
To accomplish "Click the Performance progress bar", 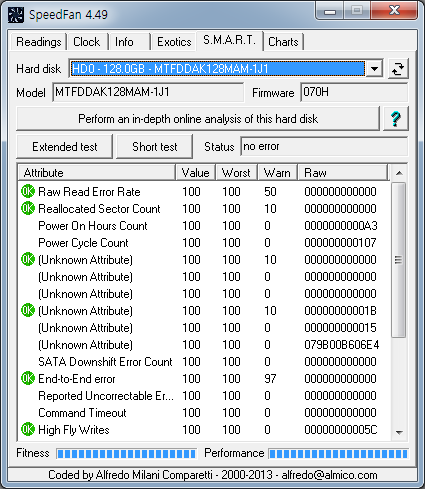I will point(338,453).
